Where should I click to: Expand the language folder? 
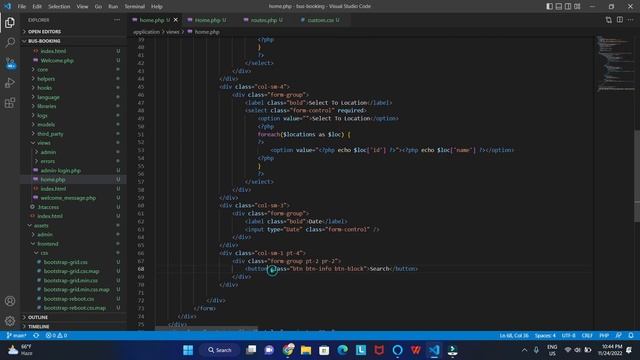[48, 97]
